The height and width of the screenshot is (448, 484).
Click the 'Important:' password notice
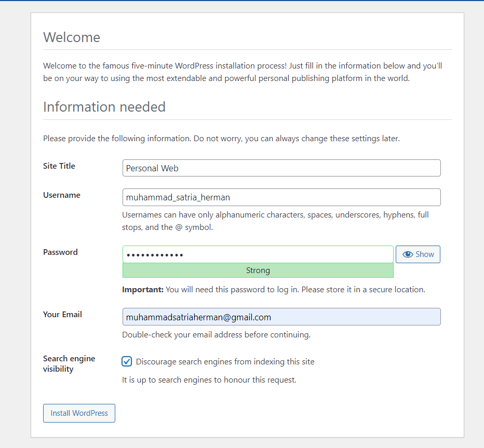pos(274,290)
